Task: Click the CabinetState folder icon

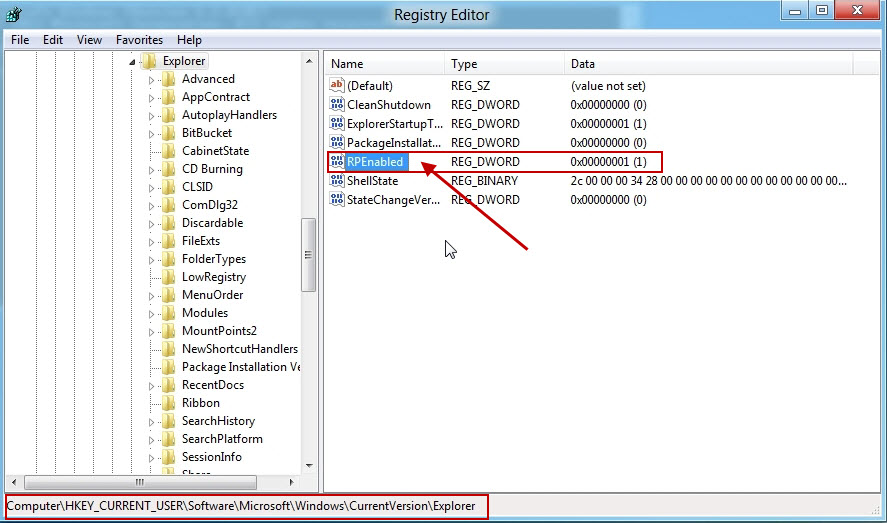Action: pyautogui.click(x=168, y=150)
